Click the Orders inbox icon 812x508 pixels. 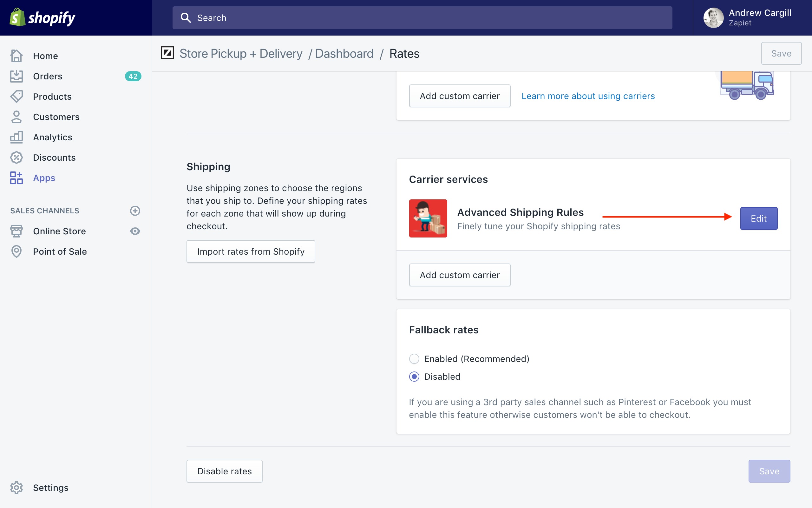(16, 76)
